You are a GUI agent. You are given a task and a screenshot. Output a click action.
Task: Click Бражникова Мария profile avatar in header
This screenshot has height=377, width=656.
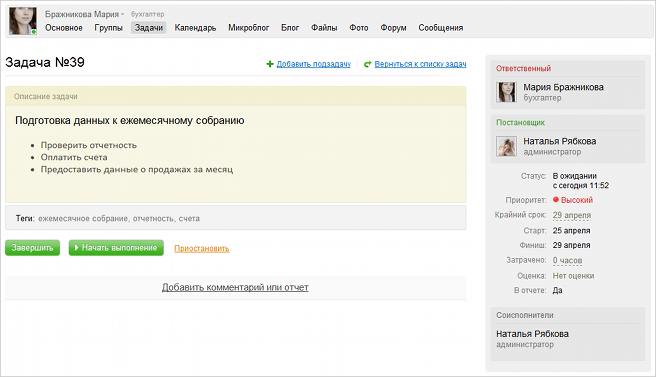click(23, 21)
